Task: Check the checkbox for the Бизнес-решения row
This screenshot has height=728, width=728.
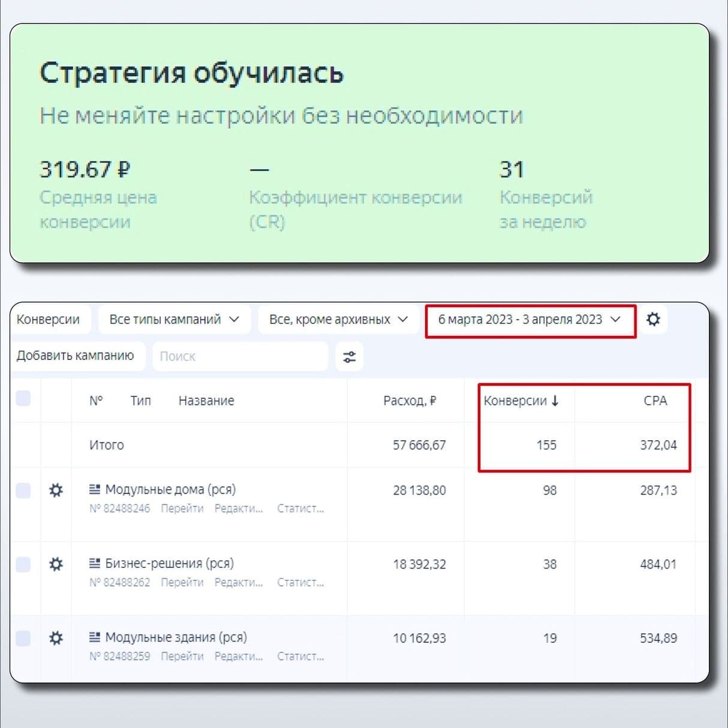Action: 23,564
